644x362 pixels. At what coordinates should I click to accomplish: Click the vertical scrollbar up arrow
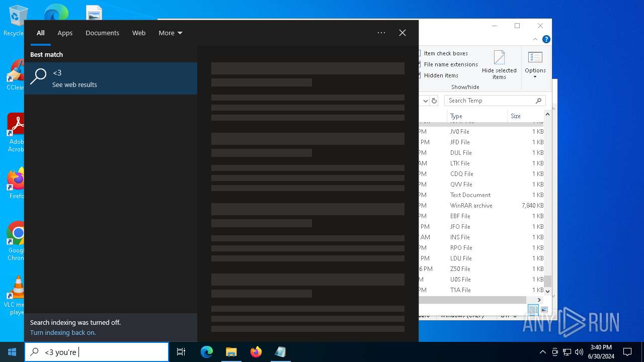pos(548,115)
